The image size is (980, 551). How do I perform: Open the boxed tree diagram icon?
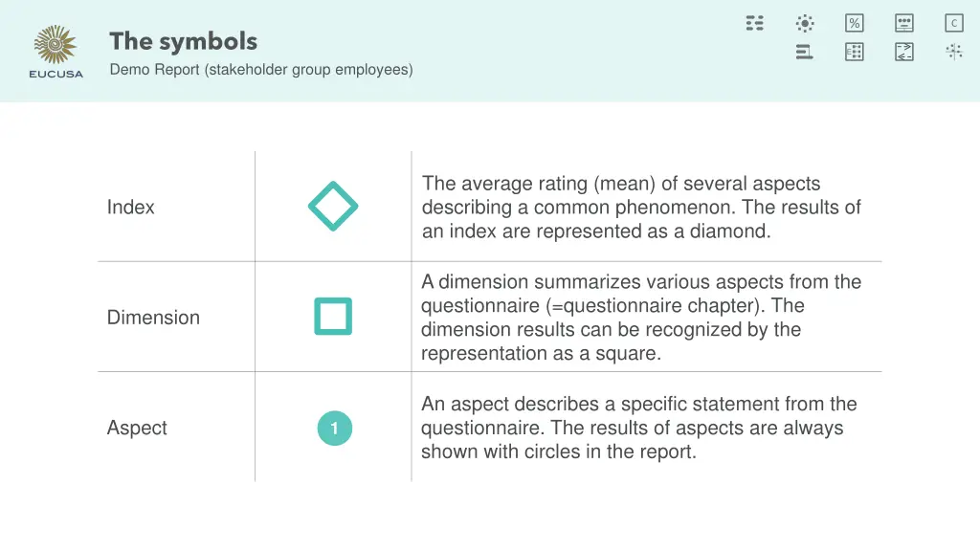tap(855, 52)
